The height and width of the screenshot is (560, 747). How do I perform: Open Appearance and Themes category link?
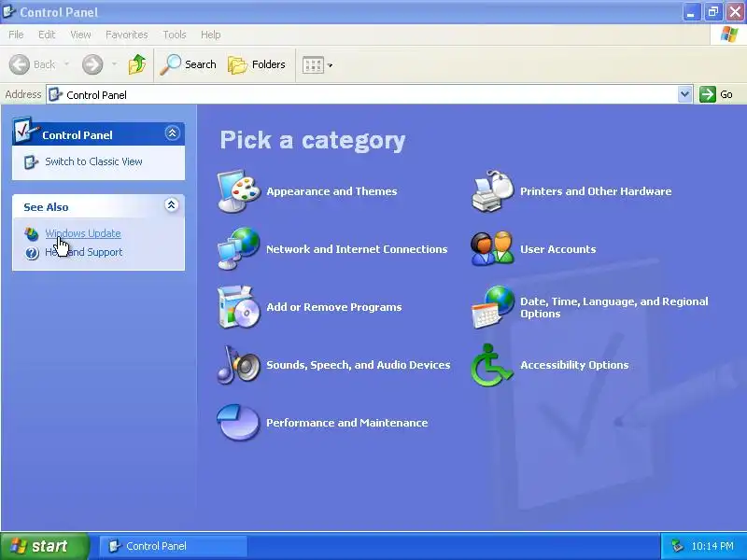[331, 191]
